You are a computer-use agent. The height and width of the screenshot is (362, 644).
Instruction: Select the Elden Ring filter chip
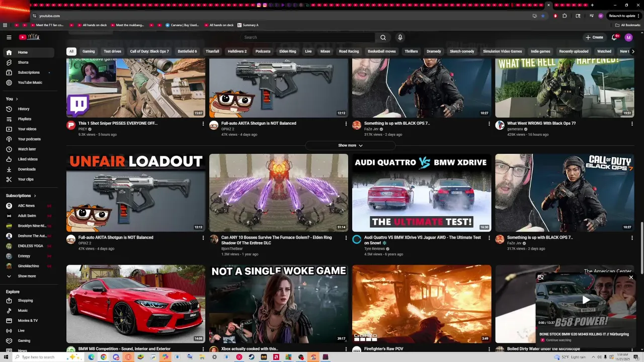288,51
